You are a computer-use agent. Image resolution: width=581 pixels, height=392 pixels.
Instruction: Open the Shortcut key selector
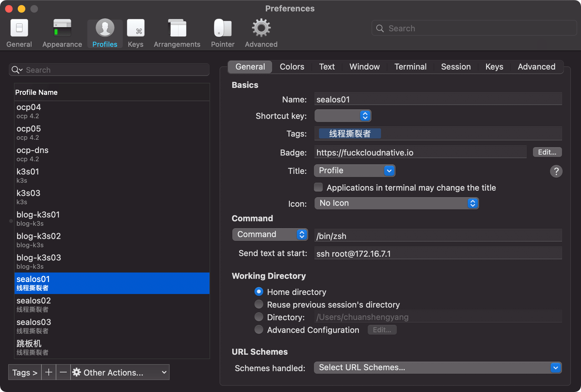coord(342,116)
